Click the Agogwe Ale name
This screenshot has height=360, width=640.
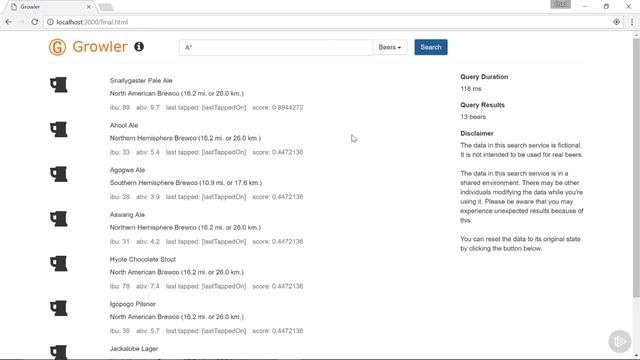[127, 170]
